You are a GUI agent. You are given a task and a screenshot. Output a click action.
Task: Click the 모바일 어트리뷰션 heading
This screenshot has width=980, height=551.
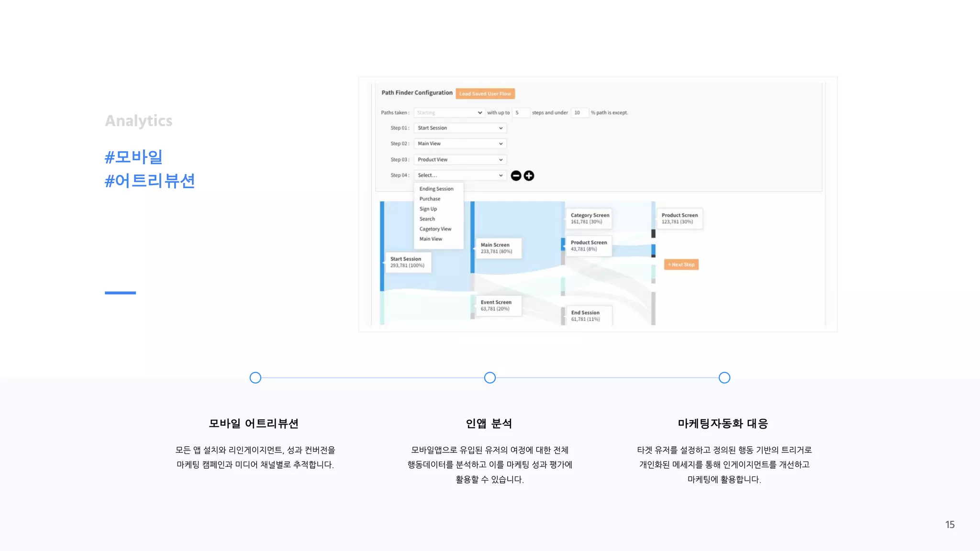254,424
